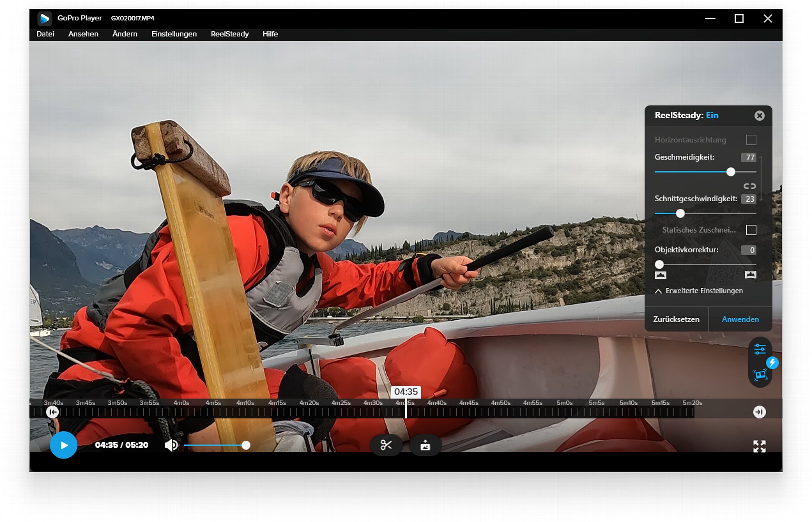Click the ReelSteady stabilization camera icon

click(760, 374)
